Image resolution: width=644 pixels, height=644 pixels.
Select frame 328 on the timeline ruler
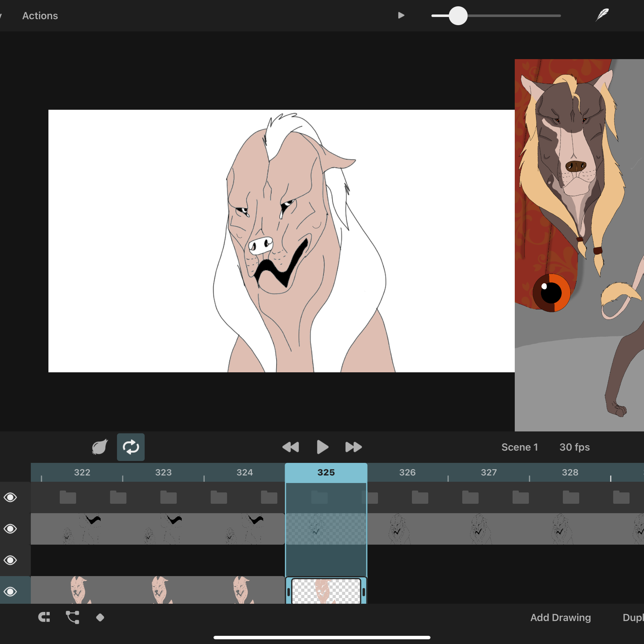click(x=570, y=472)
